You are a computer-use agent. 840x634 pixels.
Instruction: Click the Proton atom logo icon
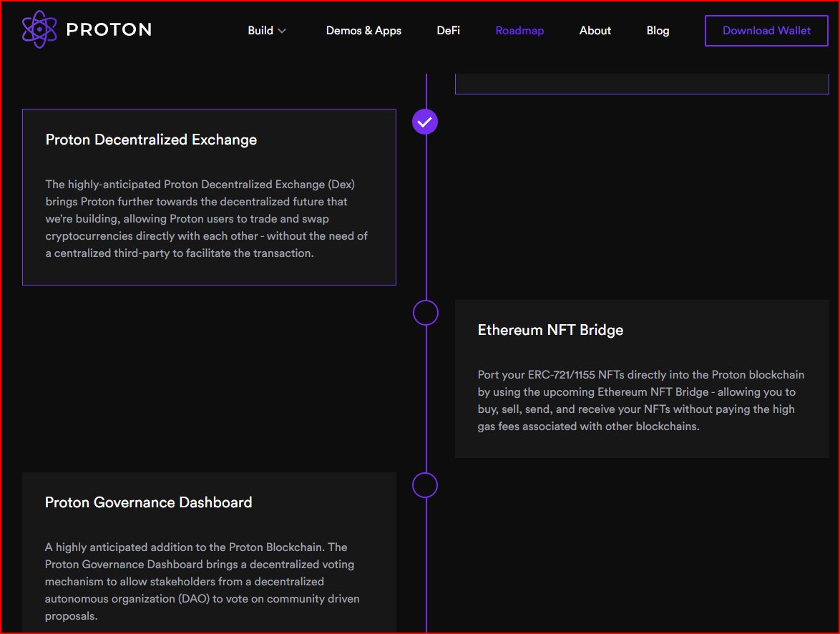pyautogui.click(x=39, y=29)
